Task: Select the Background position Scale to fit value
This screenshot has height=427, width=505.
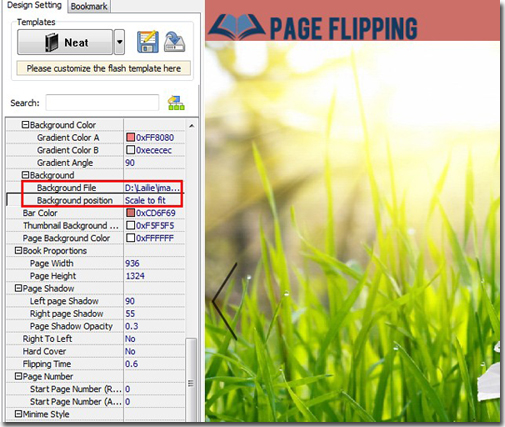Action: pyautogui.click(x=154, y=200)
